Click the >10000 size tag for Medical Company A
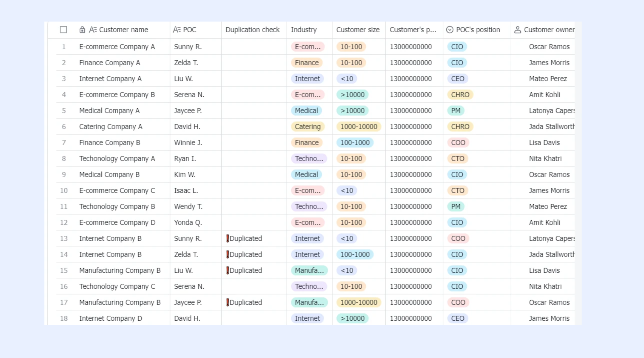This screenshot has height=358, width=644. pos(352,111)
